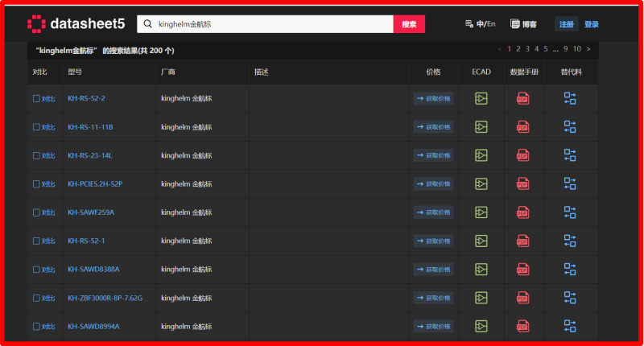Go to next results page arrow
644x346 pixels.
coord(588,49)
